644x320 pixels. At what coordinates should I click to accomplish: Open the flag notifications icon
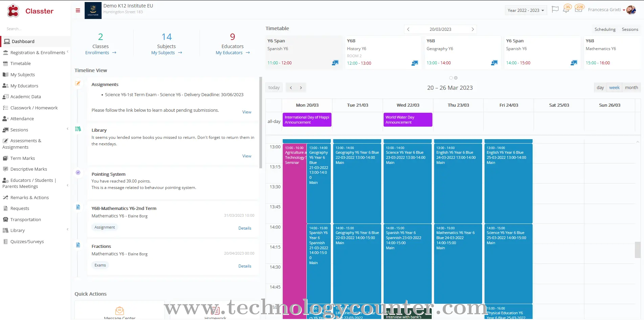[x=555, y=9]
